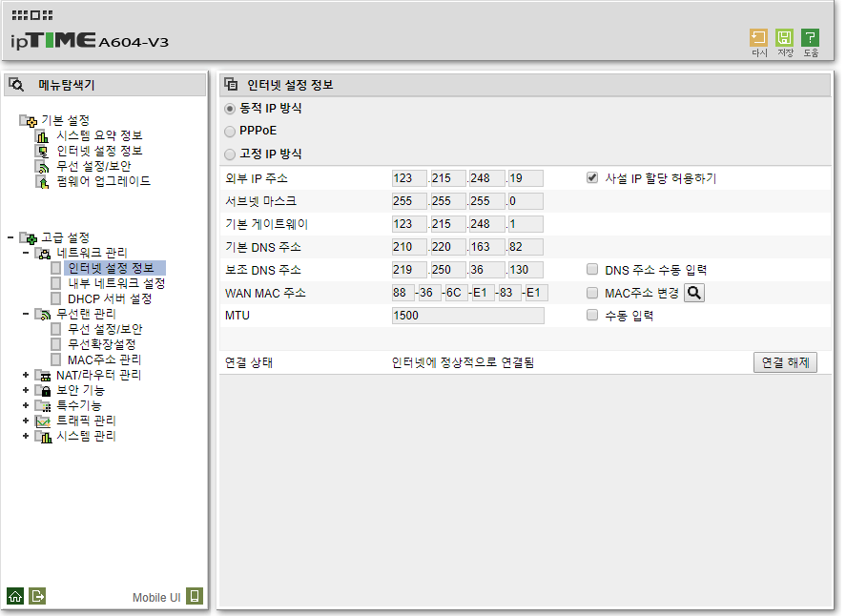Click the 시스템 요약 정보 chart icon
The height and width of the screenshot is (616, 846).
(43, 136)
